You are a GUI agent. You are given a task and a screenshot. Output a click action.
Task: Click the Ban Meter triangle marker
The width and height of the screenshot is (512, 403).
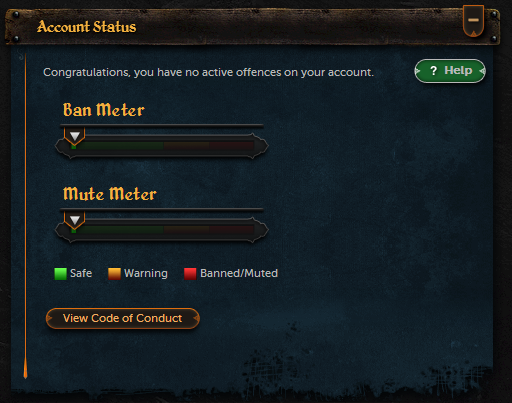pyautogui.click(x=75, y=136)
